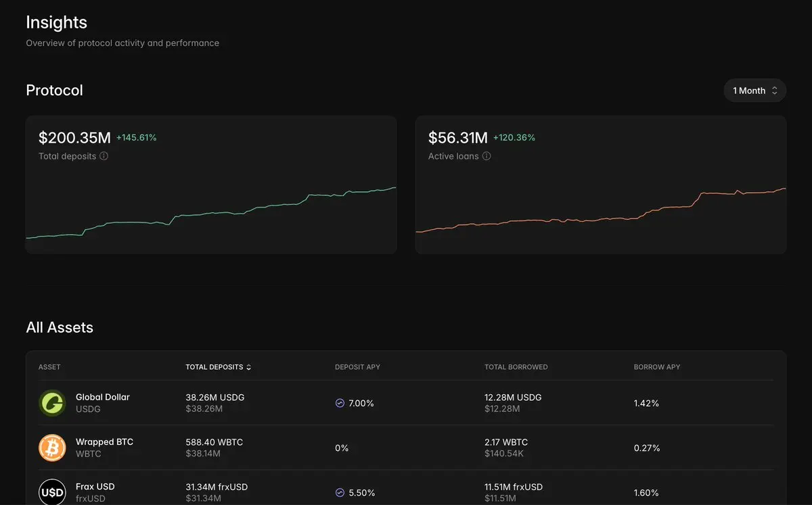Click the Active loans orange line chart
Viewport: 812px width, 505px height.
[601, 210]
